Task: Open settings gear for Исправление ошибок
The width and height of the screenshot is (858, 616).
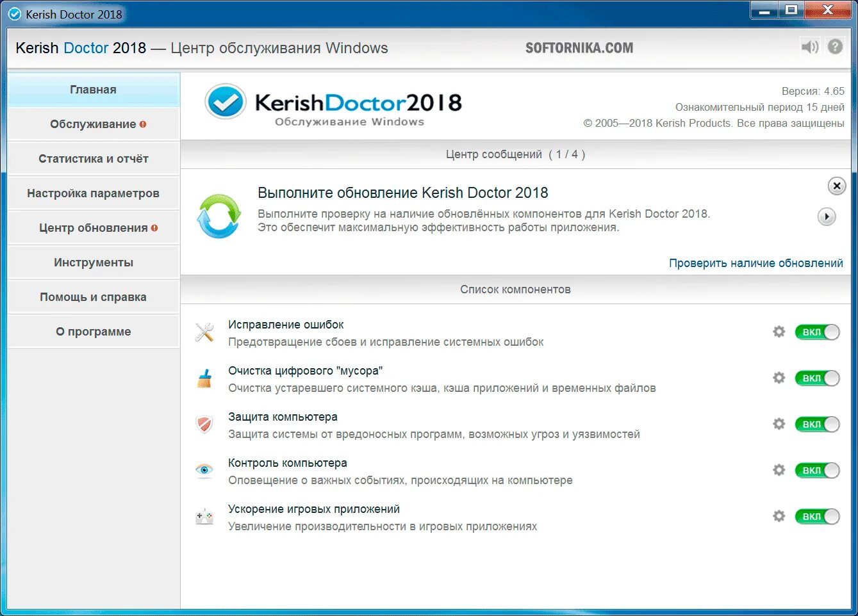Action: tap(779, 332)
